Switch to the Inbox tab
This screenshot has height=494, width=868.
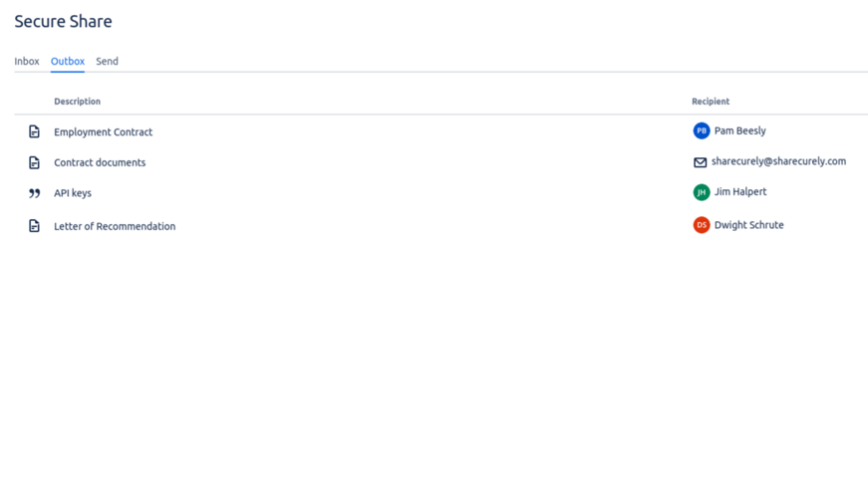pyautogui.click(x=27, y=62)
